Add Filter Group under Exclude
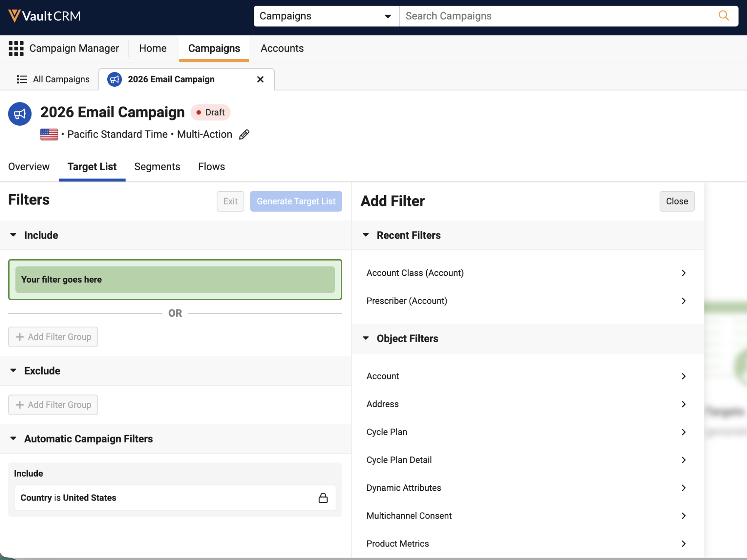The width and height of the screenshot is (747, 560). [x=53, y=405]
